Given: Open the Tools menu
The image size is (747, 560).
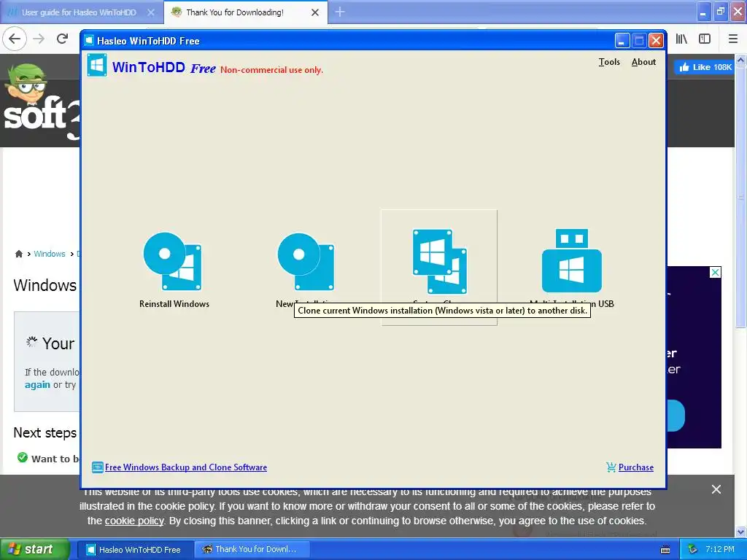Looking at the screenshot, I should click(x=609, y=62).
